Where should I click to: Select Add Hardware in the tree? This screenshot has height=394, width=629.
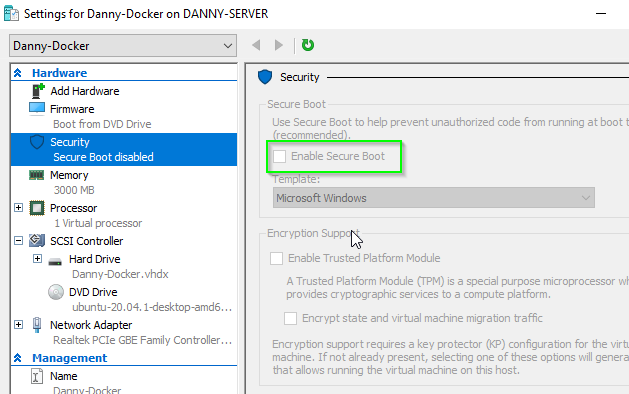[85, 91]
